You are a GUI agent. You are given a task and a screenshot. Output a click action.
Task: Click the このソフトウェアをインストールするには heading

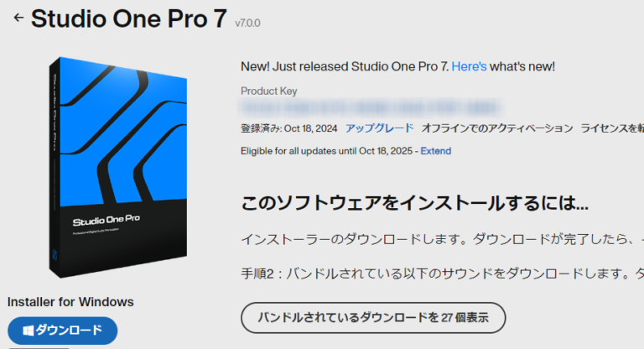[414, 203]
